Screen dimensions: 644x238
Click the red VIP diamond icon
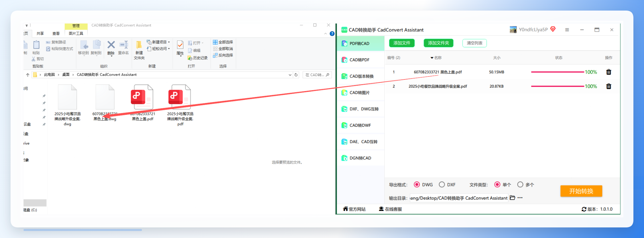pos(553,29)
